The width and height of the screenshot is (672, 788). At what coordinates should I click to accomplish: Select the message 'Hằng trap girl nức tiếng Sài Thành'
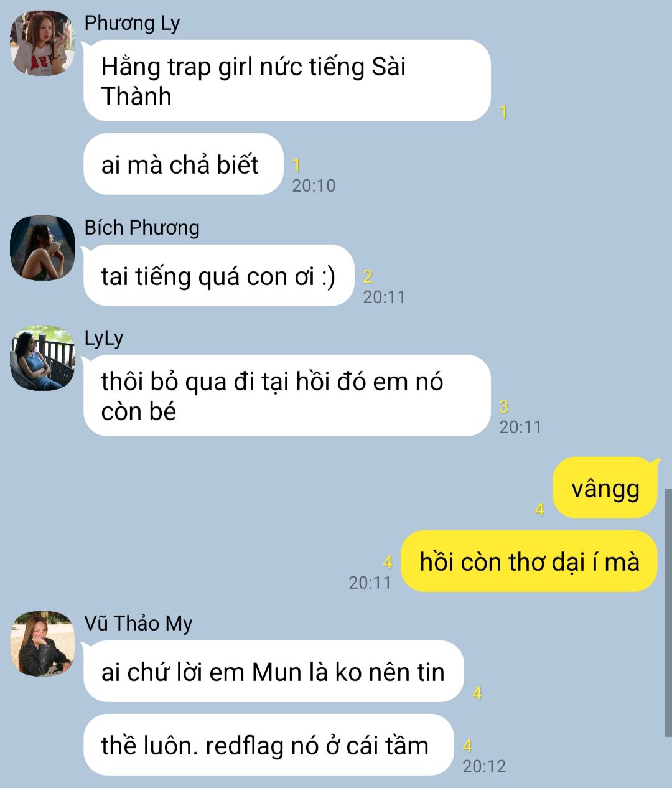(287, 81)
